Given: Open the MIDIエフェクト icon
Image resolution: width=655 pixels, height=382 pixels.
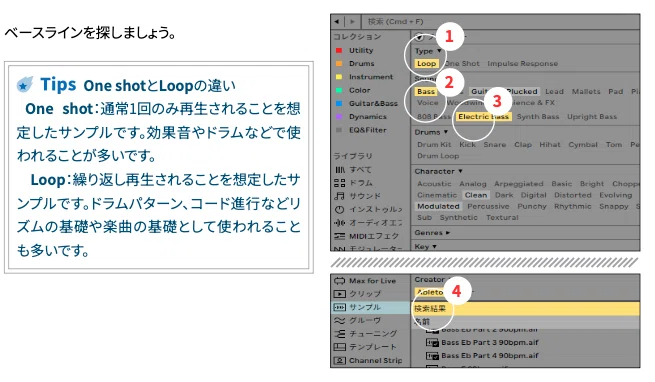Looking at the screenshot, I should tap(340, 236).
